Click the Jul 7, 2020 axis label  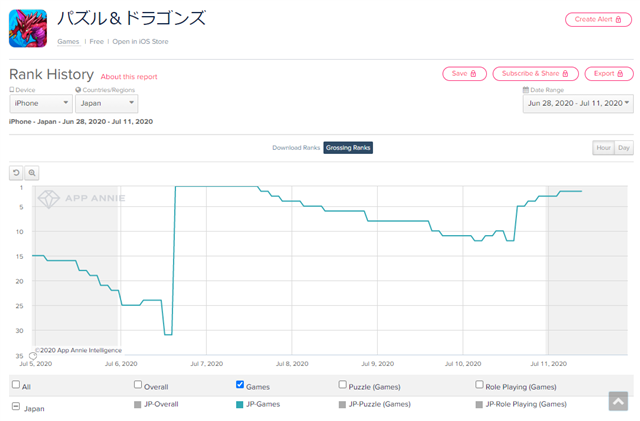point(207,364)
